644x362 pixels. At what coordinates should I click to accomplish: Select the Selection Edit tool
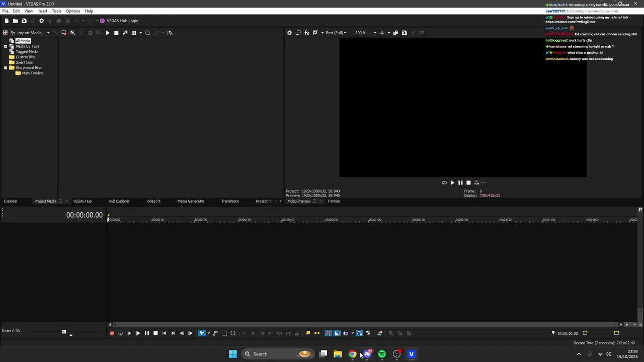pyautogui.click(x=224, y=333)
